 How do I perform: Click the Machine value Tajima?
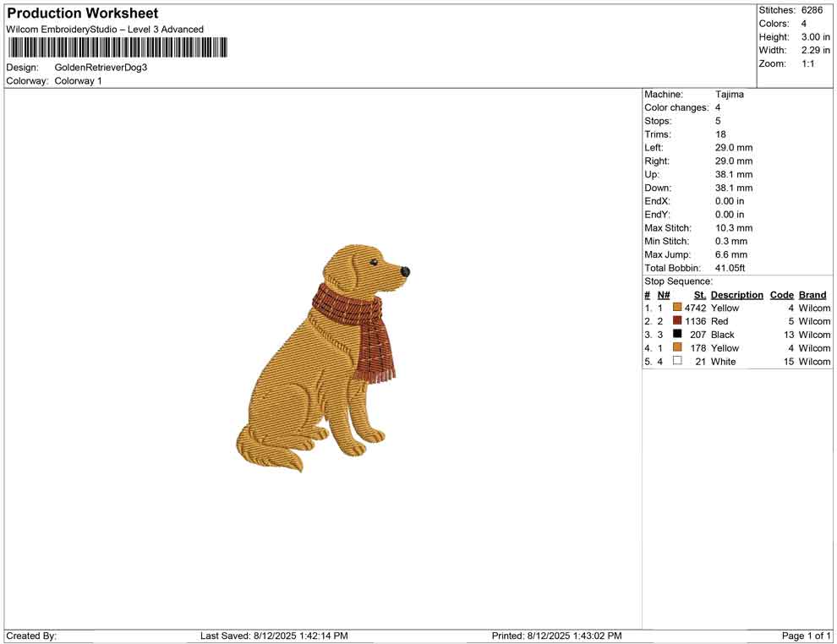click(729, 95)
